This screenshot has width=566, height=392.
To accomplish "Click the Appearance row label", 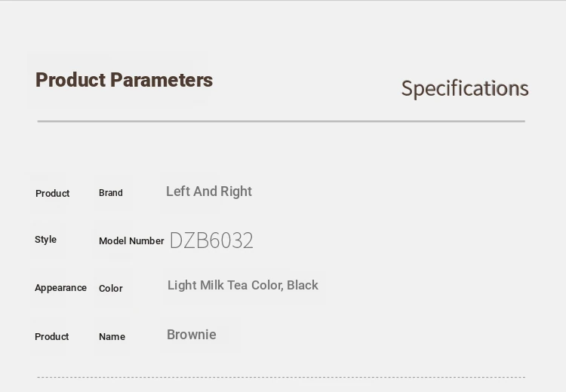I will [x=60, y=288].
